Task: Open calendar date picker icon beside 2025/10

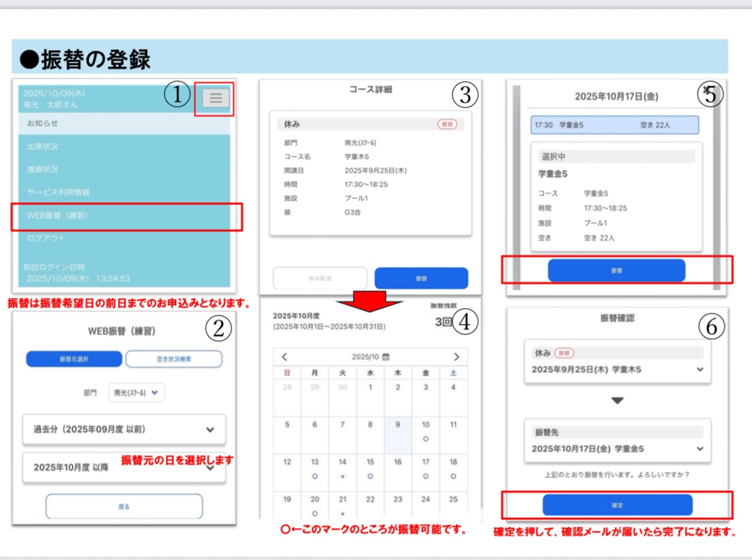Action: (x=385, y=357)
